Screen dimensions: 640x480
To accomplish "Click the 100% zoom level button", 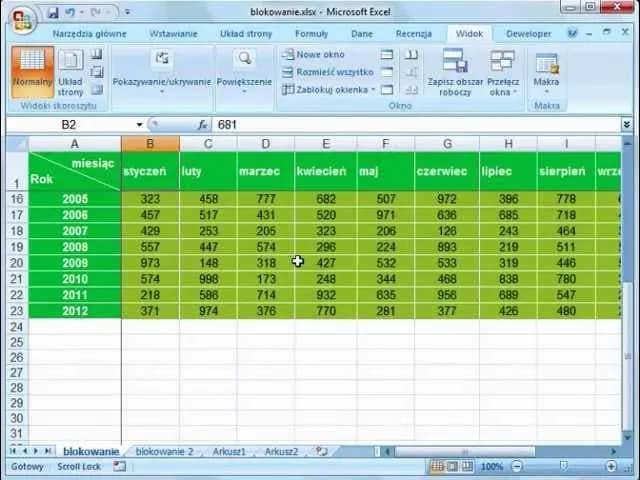I will pos(492,467).
